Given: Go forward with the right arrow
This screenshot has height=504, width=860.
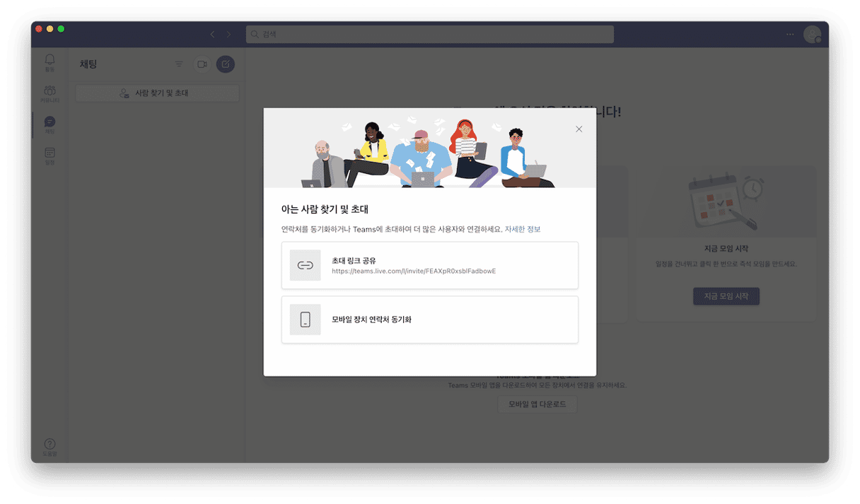Looking at the screenshot, I should click(x=228, y=34).
